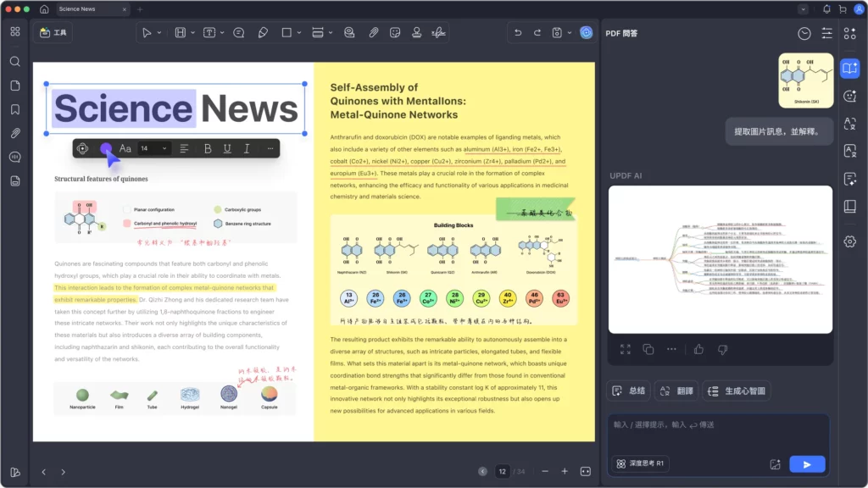Select the highlighter pen tool
868x488 pixels.
click(x=263, y=32)
